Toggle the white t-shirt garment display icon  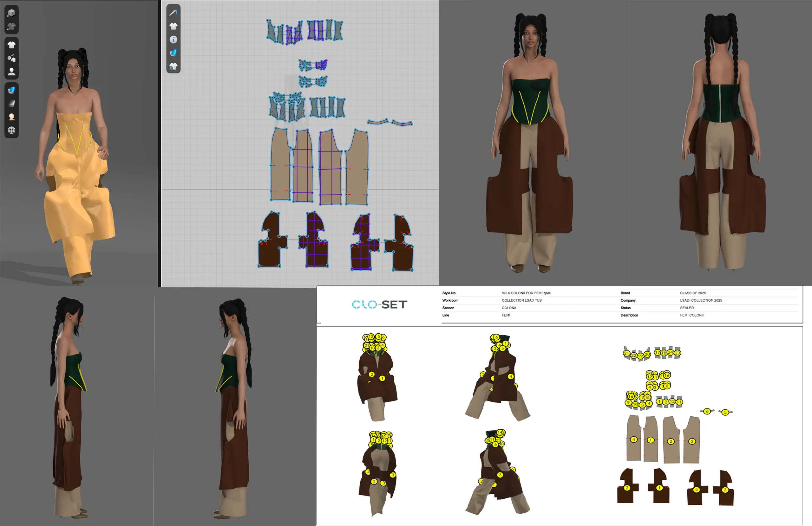pyautogui.click(x=11, y=45)
